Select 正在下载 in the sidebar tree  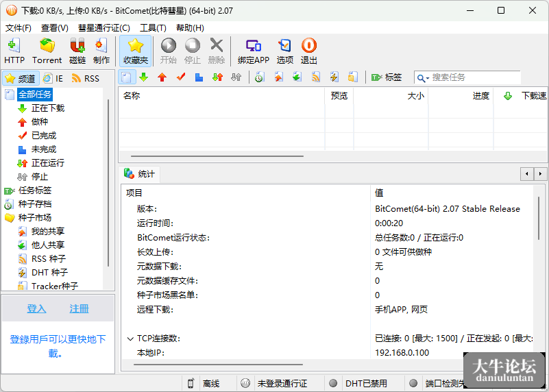pyautogui.click(x=48, y=108)
